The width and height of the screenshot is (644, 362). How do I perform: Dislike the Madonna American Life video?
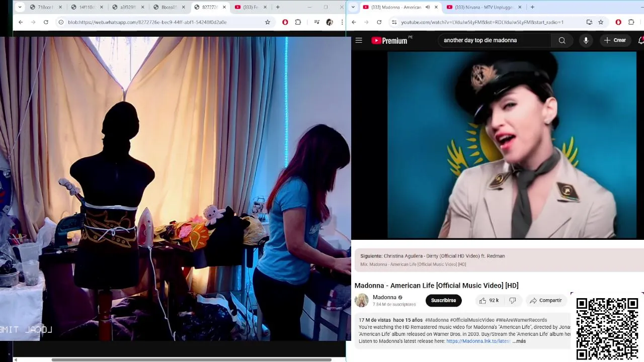(x=512, y=301)
